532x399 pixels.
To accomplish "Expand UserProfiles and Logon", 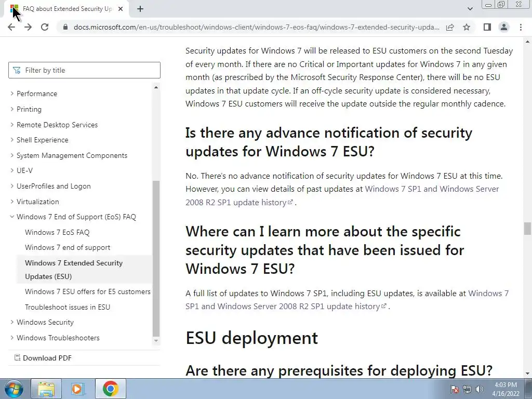I will [50, 186].
